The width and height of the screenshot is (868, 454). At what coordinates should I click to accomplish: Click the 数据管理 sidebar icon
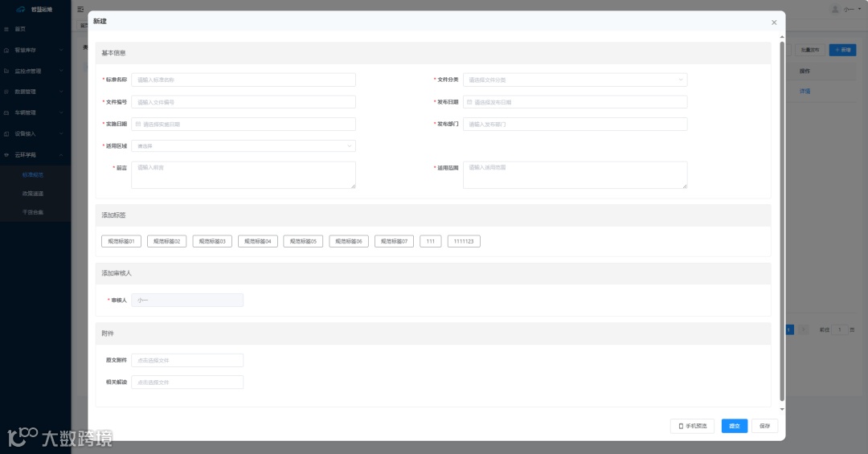pos(6,92)
